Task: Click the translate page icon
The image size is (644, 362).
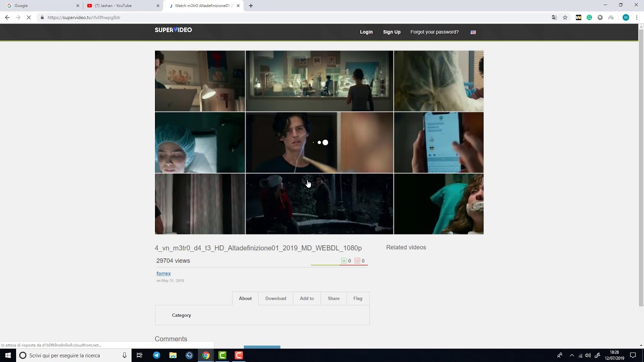Action: [x=554, y=17]
